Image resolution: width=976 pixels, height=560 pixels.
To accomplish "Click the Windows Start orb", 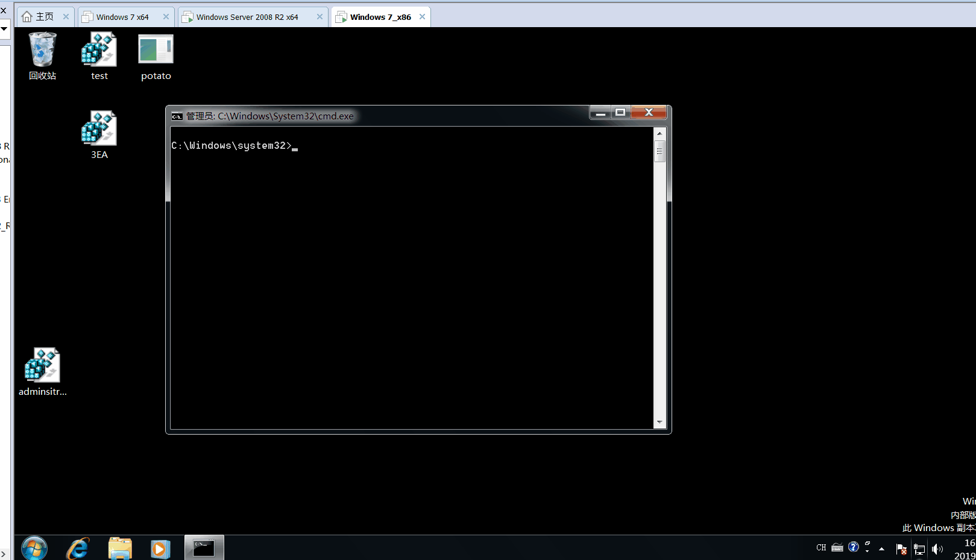I will tap(34, 549).
